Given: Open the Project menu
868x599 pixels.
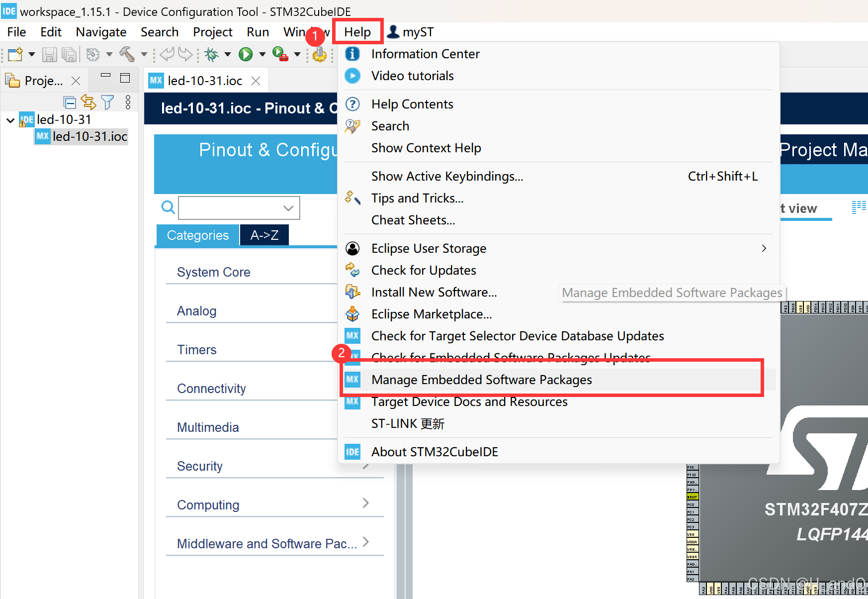Looking at the screenshot, I should tap(212, 32).
